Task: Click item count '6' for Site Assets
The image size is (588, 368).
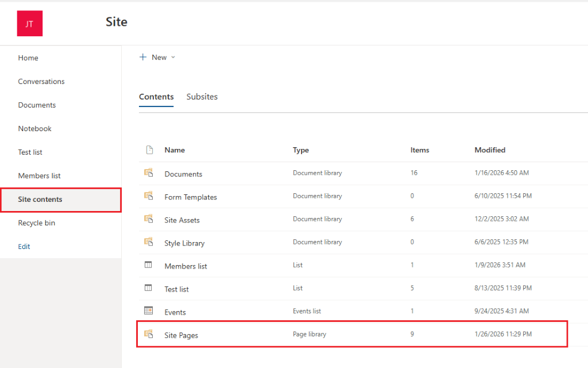Action: [x=412, y=218]
